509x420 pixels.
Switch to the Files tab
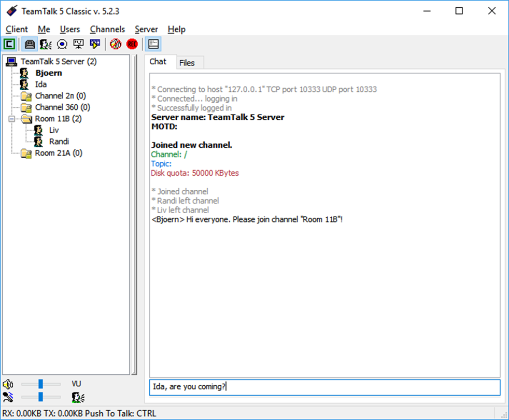pyautogui.click(x=187, y=63)
